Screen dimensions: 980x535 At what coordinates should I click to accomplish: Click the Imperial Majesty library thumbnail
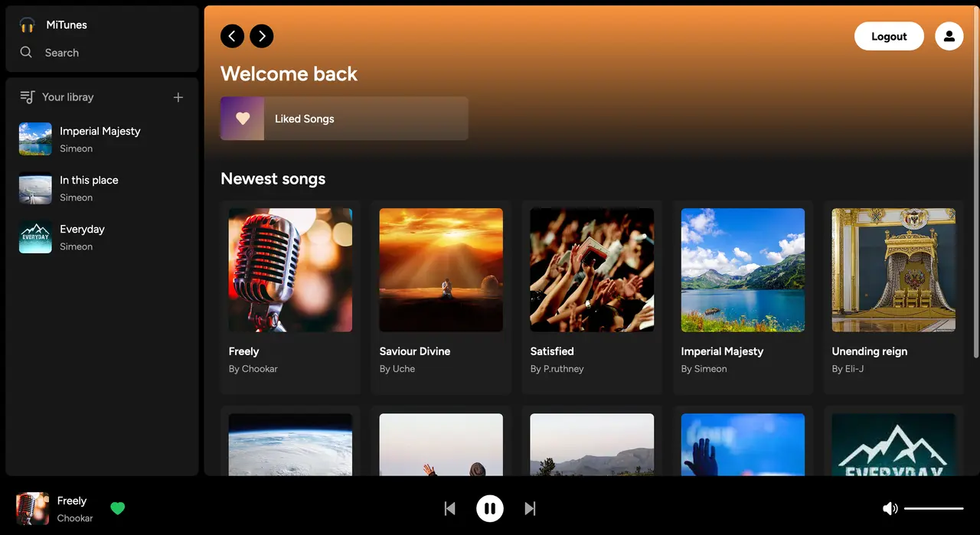[35, 139]
